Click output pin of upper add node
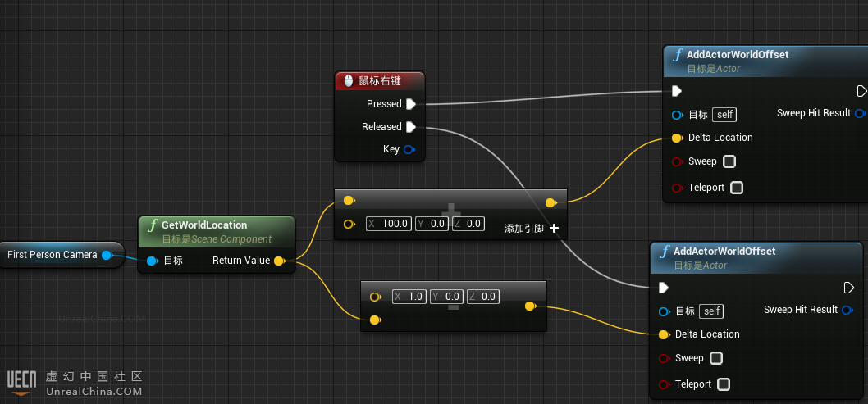868x404 pixels. (x=550, y=203)
